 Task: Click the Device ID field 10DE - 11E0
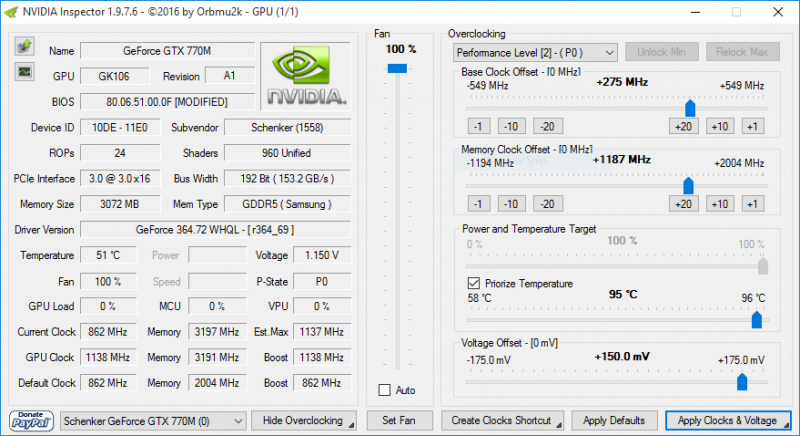click(120, 127)
